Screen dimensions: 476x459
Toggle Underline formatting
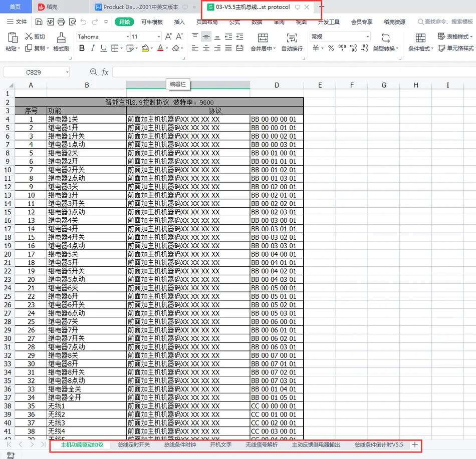click(x=104, y=48)
